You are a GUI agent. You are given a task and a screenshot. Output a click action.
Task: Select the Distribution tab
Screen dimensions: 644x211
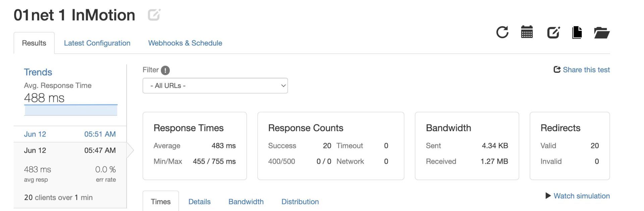tap(300, 202)
